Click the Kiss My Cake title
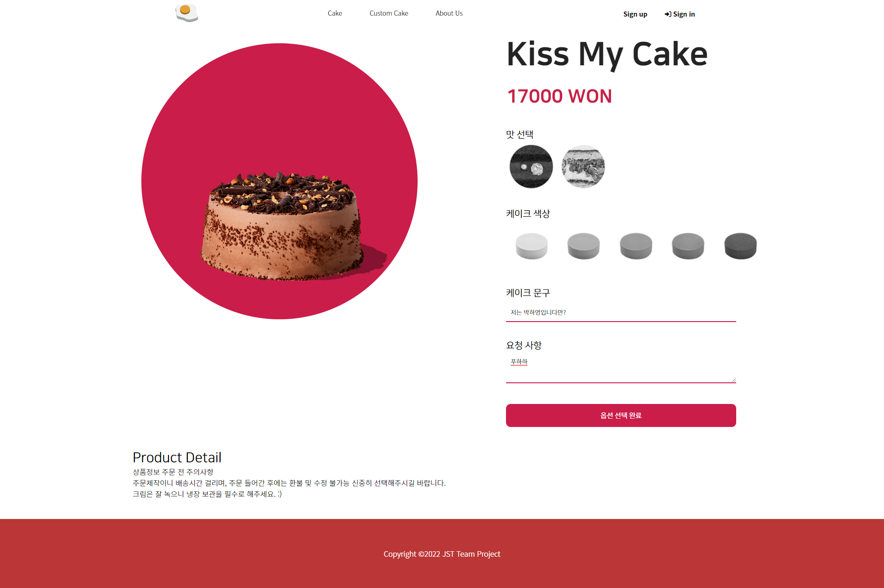Viewport: 884px width, 588px height. click(607, 54)
